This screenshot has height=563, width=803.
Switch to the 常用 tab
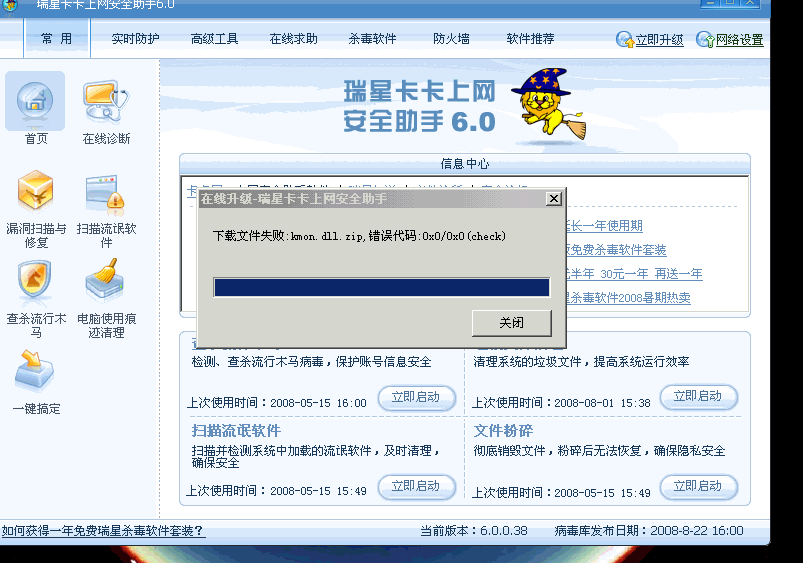(x=56, y=38)
